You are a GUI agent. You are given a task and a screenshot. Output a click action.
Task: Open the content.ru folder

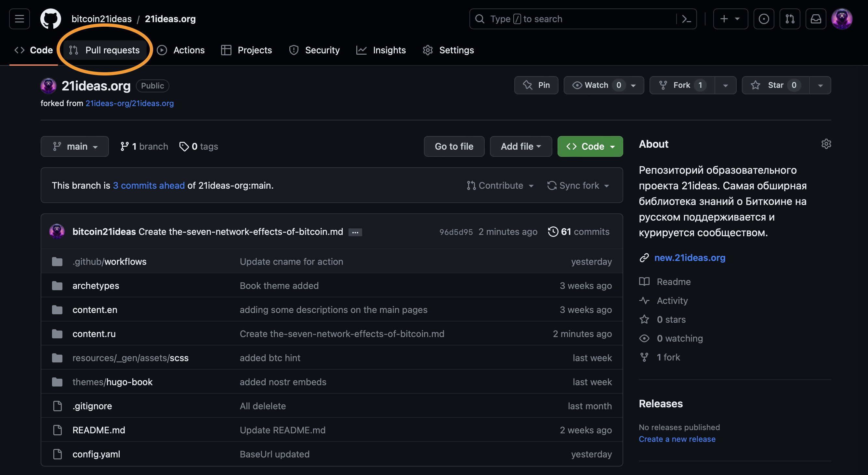tap(94, 334)
